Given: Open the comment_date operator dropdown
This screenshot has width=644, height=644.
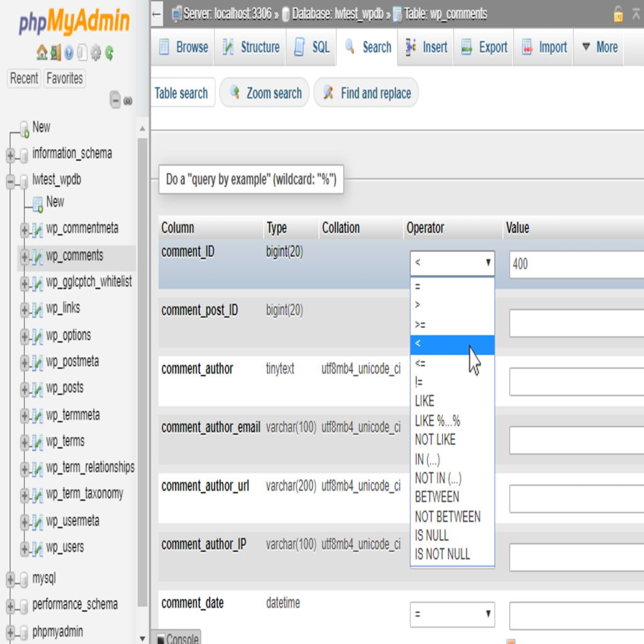Looking at the screenshot, I should pyautogui.click(x=452, y=614).
